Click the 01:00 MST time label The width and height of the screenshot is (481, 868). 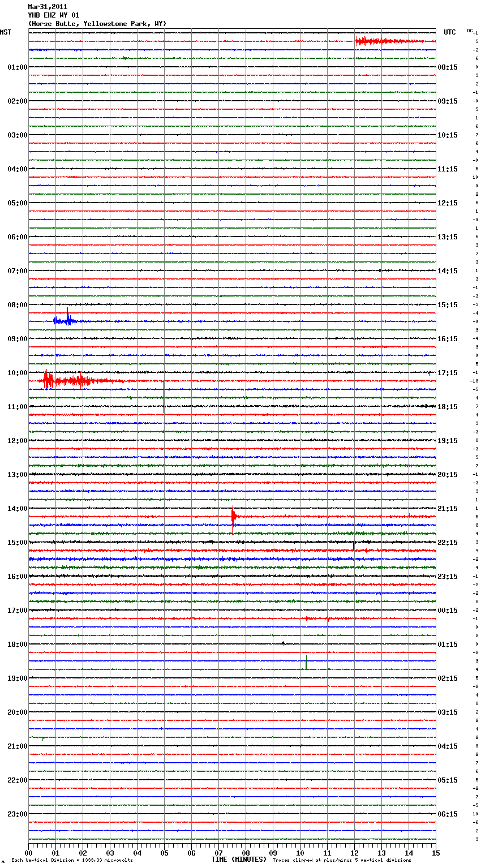pyautogui.click(x=18, y=67)
